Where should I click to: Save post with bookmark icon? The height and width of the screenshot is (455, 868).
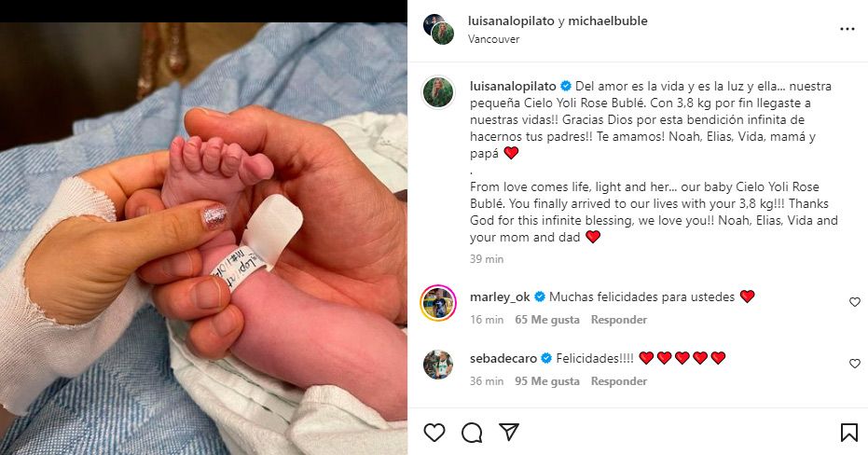(x=848, y=433)
